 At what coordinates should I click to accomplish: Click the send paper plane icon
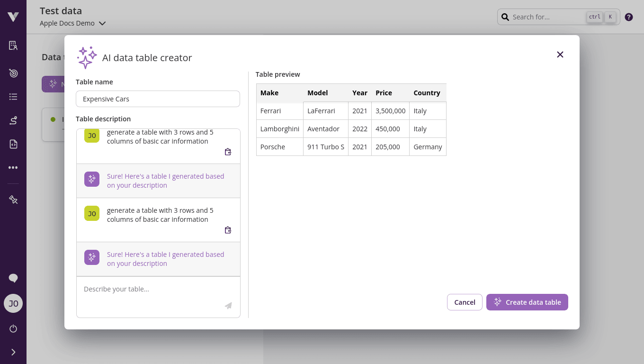[228, 306]
